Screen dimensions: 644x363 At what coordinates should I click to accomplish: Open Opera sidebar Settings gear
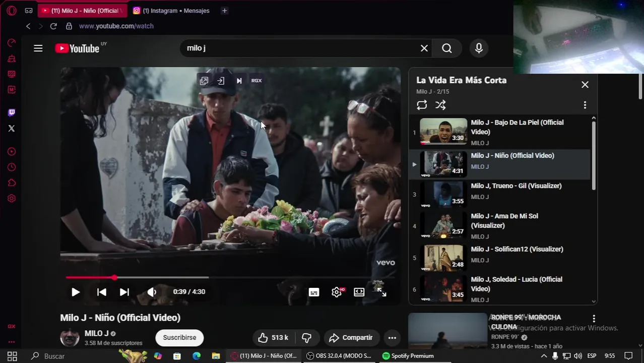click(12, 199)
